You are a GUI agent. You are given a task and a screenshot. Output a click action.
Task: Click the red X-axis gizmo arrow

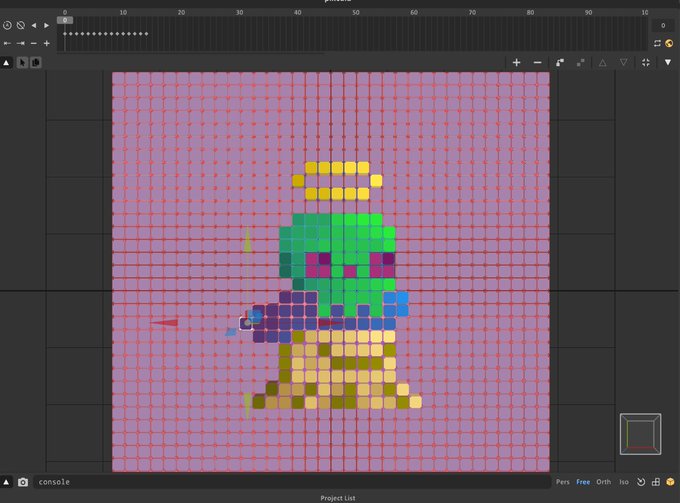coord(164,322)
